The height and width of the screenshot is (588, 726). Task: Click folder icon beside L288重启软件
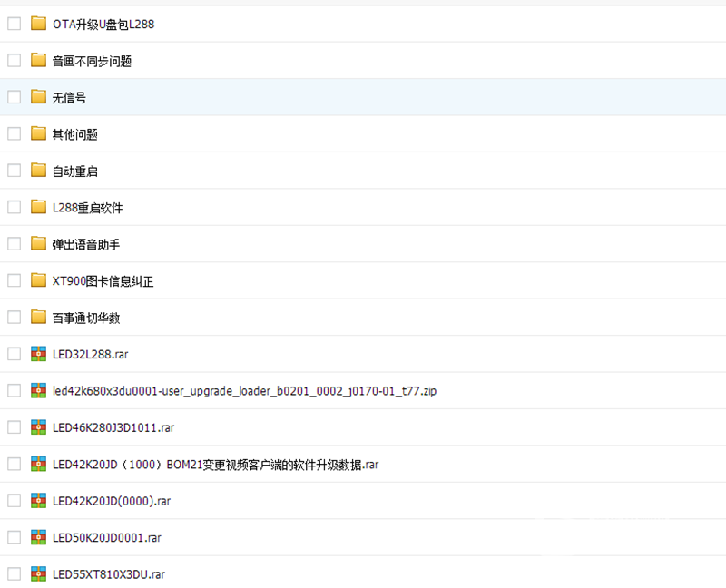coord(38,207)
